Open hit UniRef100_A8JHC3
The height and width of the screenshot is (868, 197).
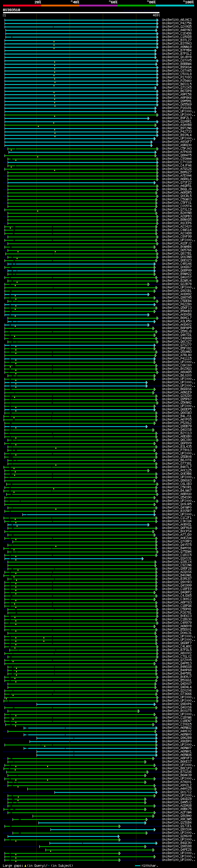tap(177, 20)
